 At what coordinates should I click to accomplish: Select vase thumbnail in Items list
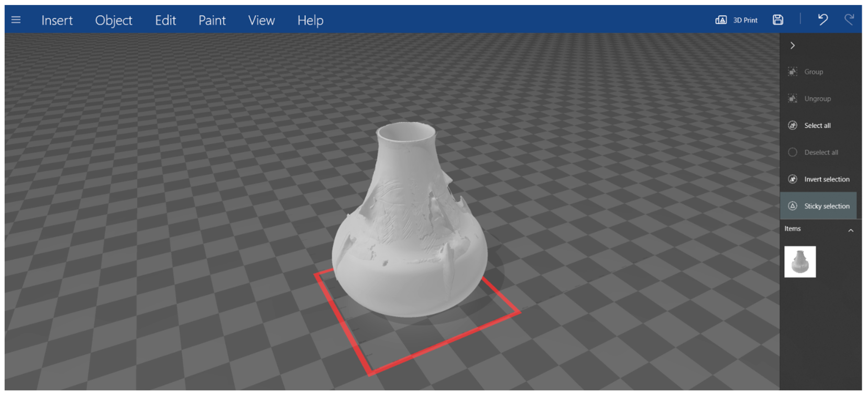(800, 262)
